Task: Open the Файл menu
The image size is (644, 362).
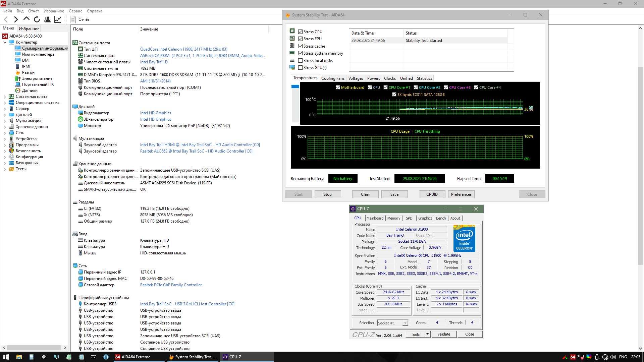Action: [x=7, y=11]
